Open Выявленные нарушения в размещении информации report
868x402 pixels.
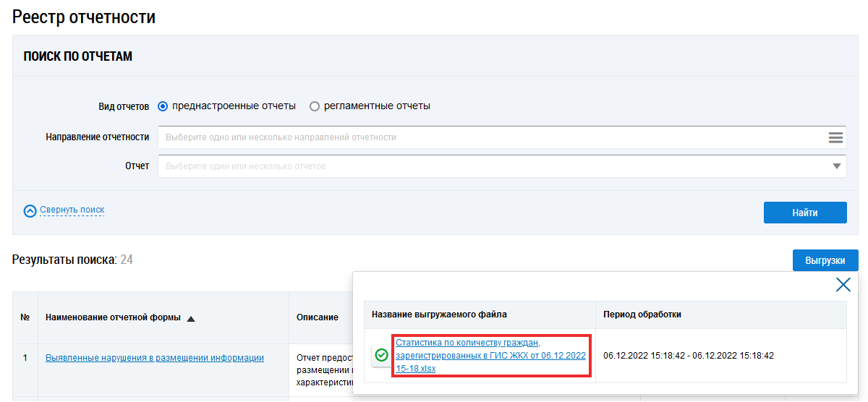tap(154, 357)
